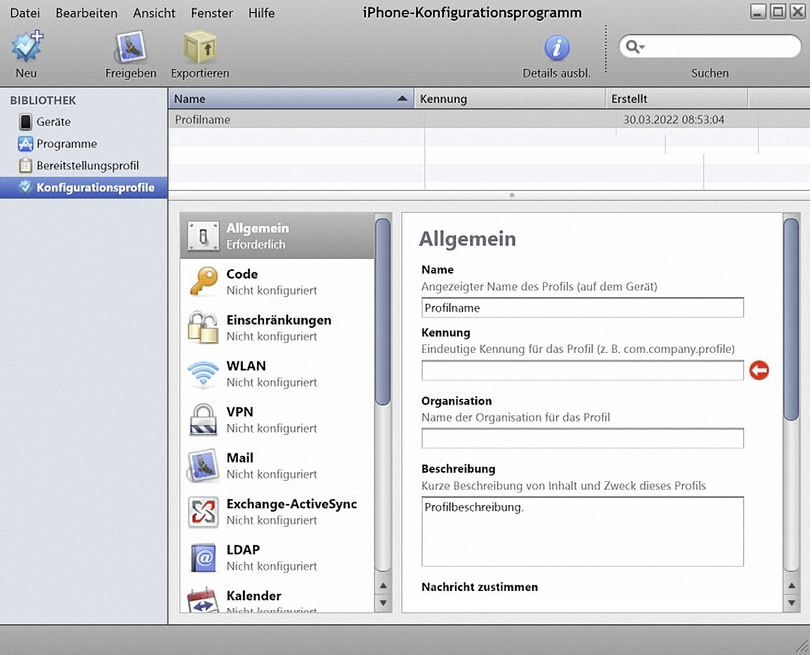Open the Ansicht menu
The width and height of the screenshot is (812, 655).
154,13
